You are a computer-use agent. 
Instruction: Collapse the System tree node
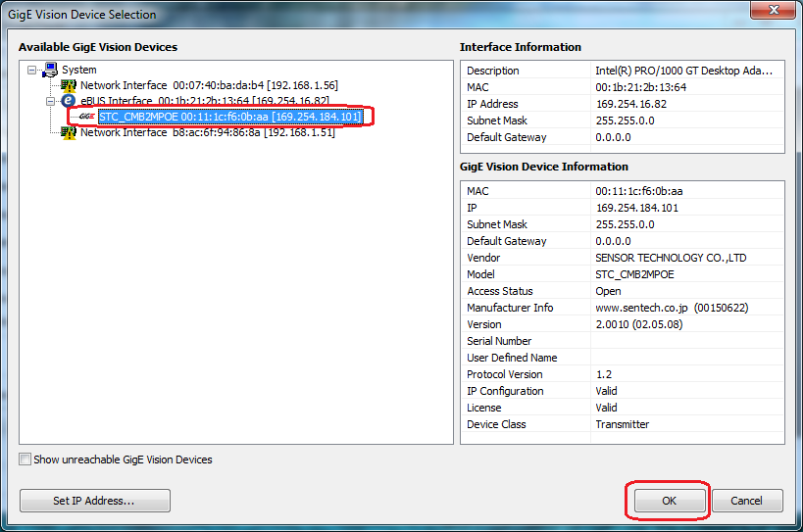[x=32, y=70]
